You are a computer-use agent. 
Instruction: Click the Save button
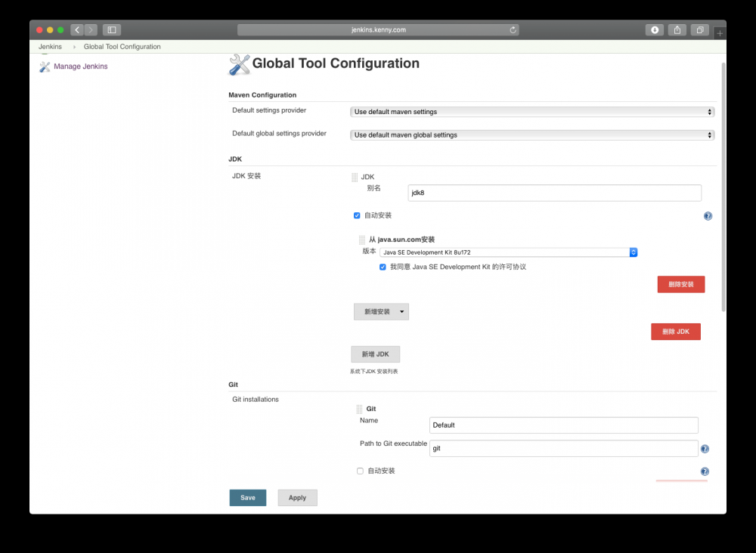(247, 497)
